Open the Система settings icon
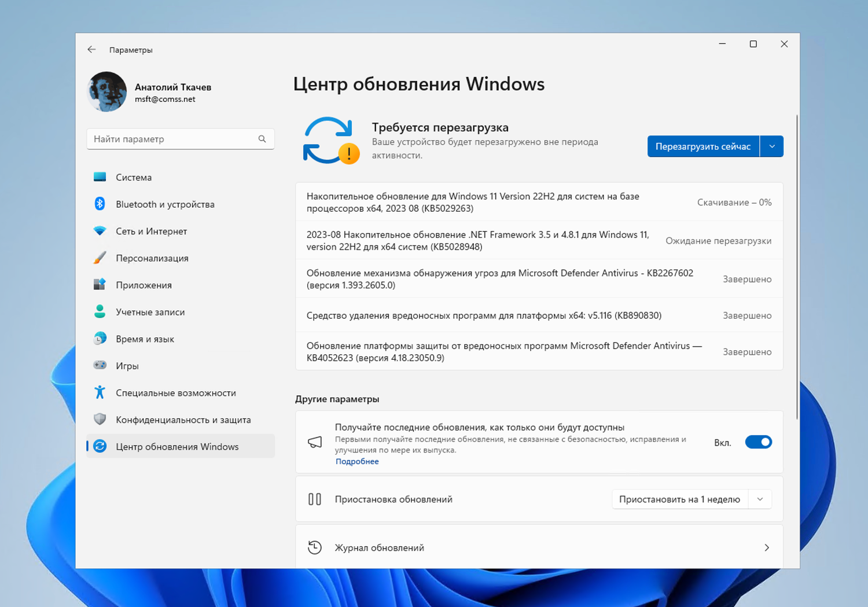 click(x=100, y=177)
